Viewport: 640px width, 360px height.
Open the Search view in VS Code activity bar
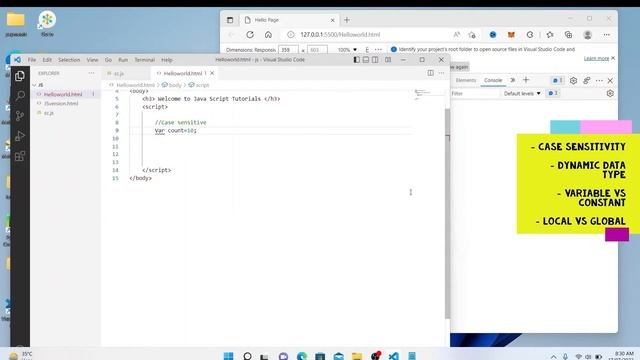(x=20, y=96)
